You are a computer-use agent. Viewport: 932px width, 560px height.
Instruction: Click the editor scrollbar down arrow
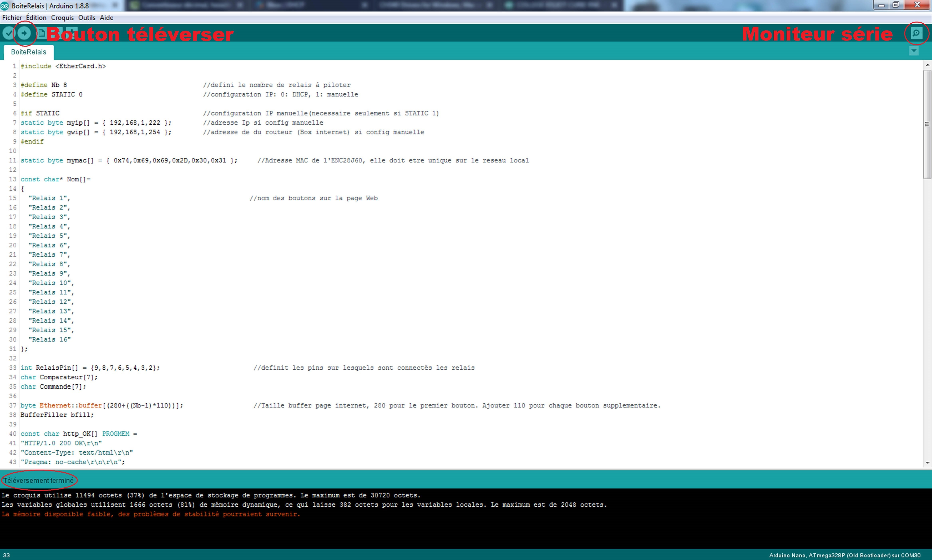tap(927, 463)
